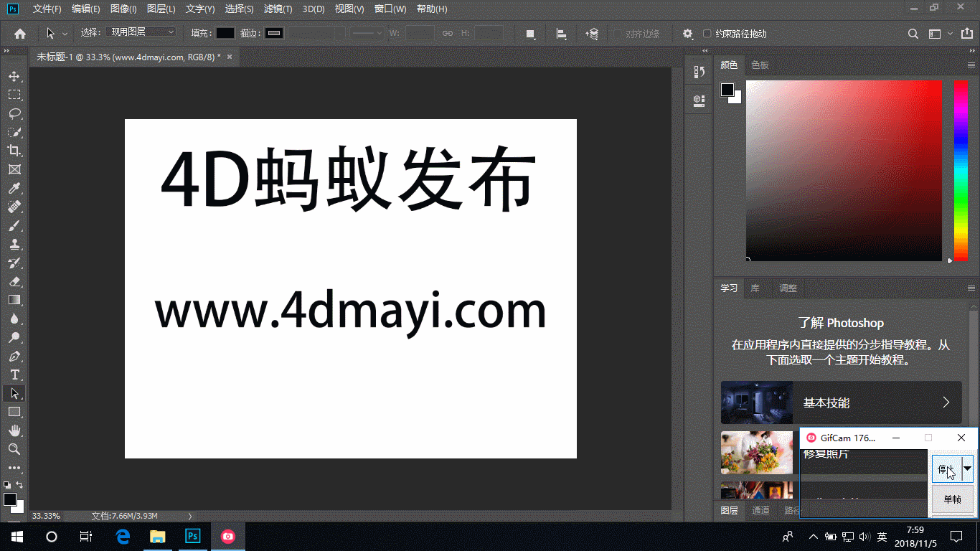
Task: Open Photoshop from the Windows taskbar
Action: coord(192,536)
